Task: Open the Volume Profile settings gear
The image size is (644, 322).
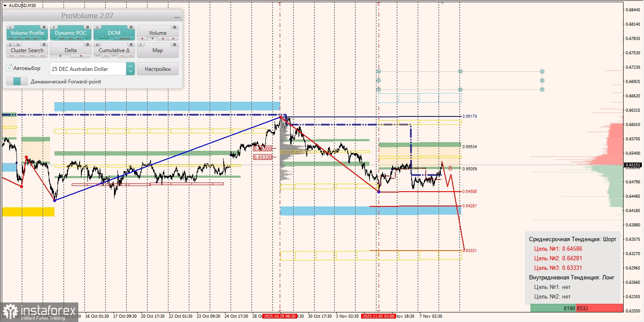Action: pyautogui.click(x=44, y=27)
